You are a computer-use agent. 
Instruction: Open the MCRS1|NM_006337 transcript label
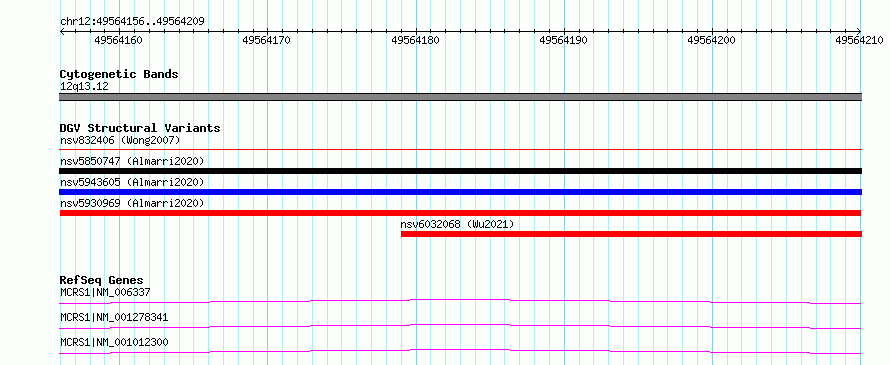tap(105, 292)
